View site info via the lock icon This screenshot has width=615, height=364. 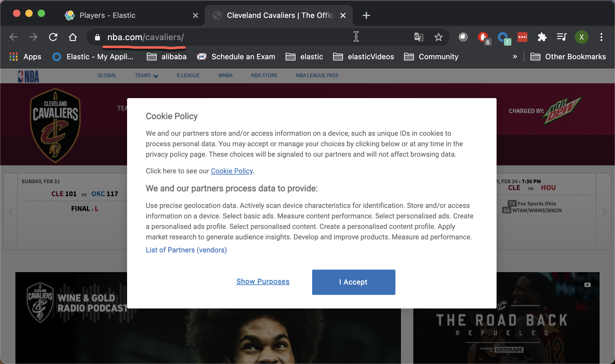click(97, 37)
